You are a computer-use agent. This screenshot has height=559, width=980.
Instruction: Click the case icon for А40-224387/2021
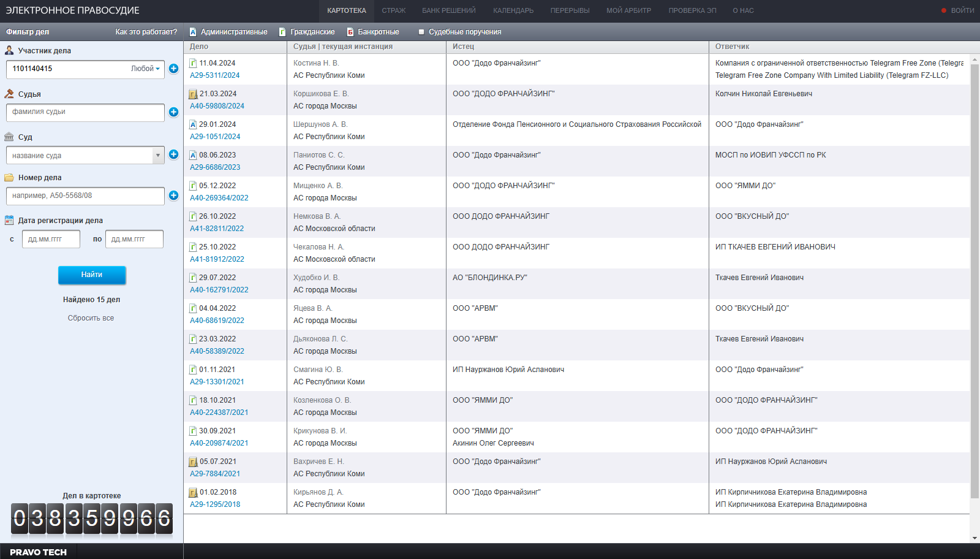(193, 400)
